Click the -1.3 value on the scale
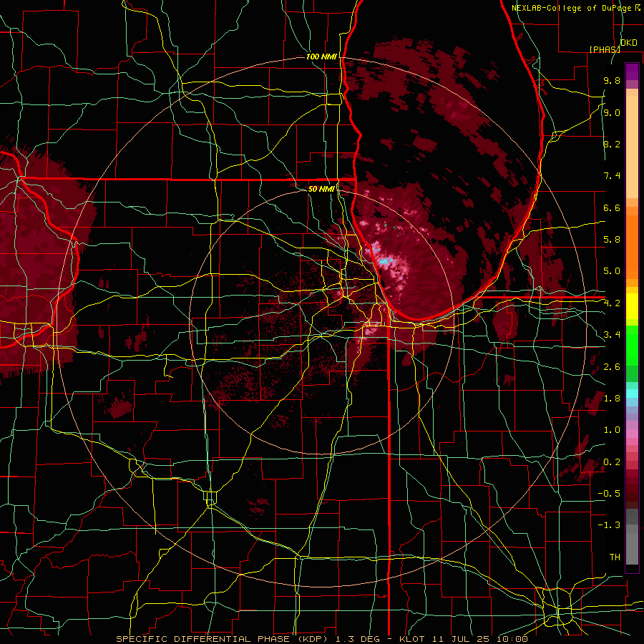This screenshot has width=644, height=644. (609, 525)
